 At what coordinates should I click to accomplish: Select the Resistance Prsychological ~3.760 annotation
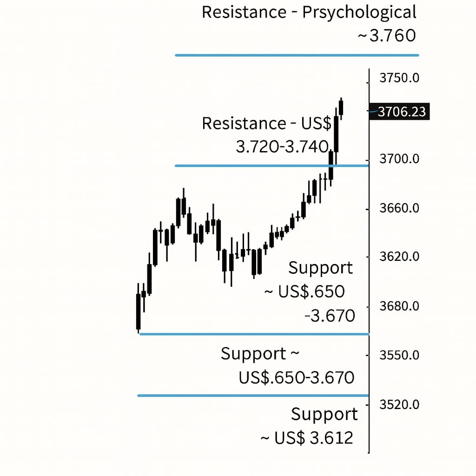[x=309, y=24]
